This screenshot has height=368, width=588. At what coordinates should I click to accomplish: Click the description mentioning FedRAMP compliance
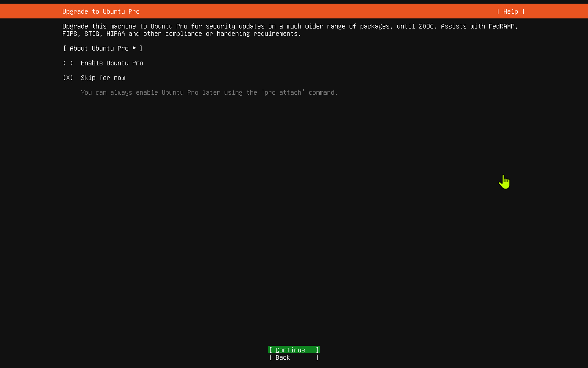coord(290,30)
